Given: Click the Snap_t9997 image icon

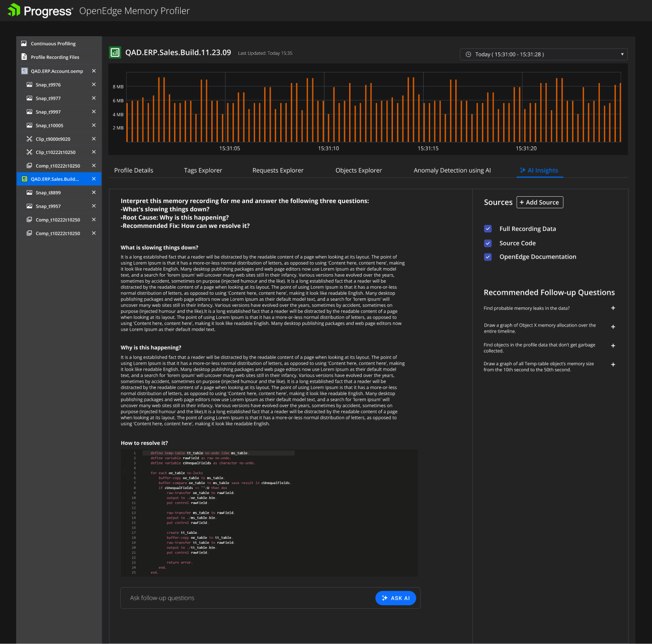Looking at the screenshot, I should click(29, 112).
